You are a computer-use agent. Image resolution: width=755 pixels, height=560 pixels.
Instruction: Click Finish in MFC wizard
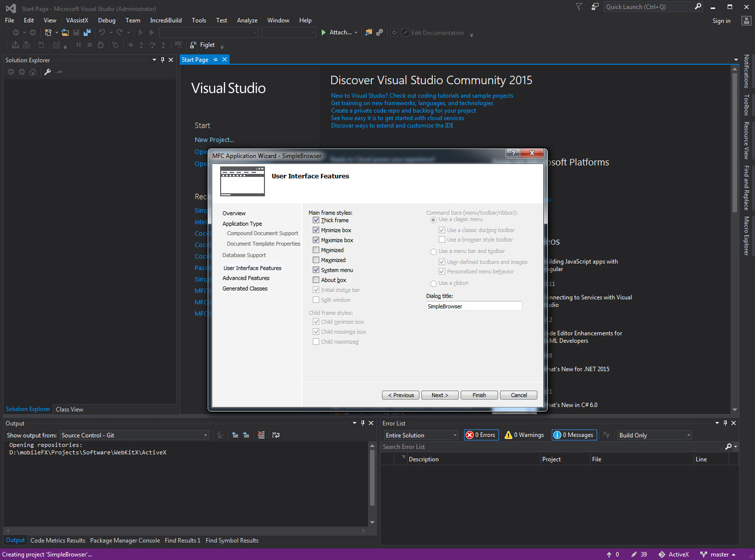tap(479, 395)
